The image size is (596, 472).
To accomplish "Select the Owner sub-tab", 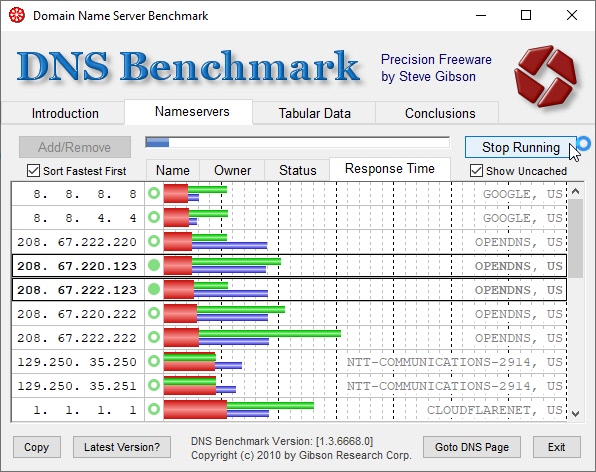I will [x=232, y=170].
